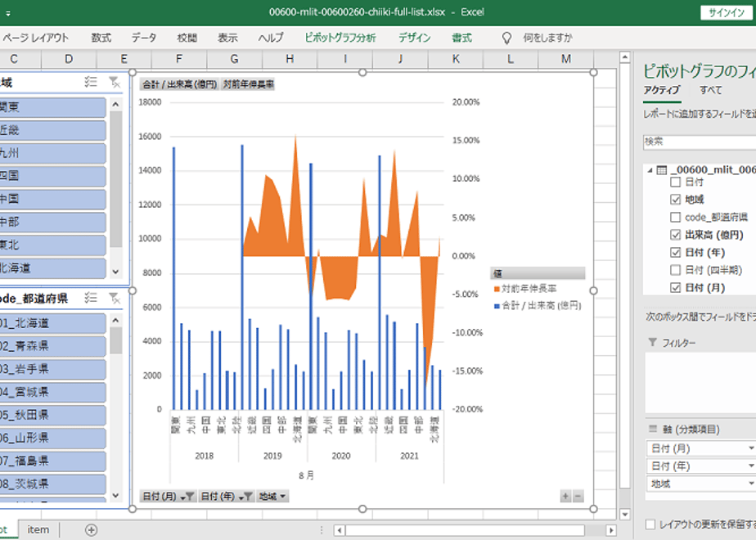
Task: Enable レイアウトの更新を保留する checkbox
Action: (650, 524)
